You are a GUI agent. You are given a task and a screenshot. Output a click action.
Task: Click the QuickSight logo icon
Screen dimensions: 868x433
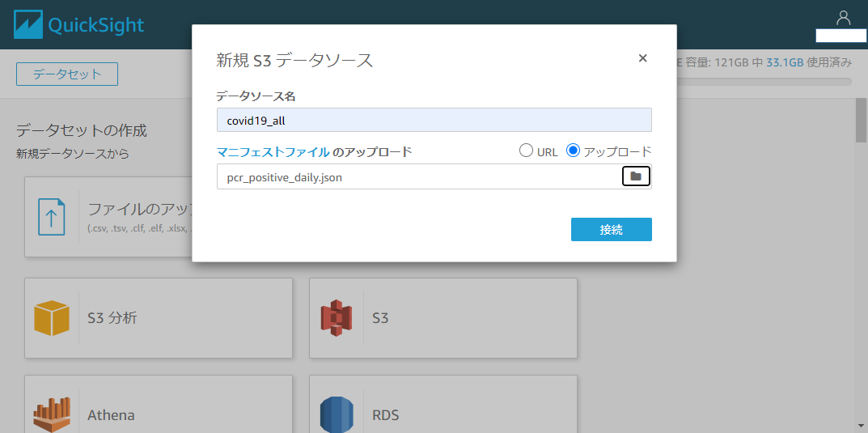(28, 25)
